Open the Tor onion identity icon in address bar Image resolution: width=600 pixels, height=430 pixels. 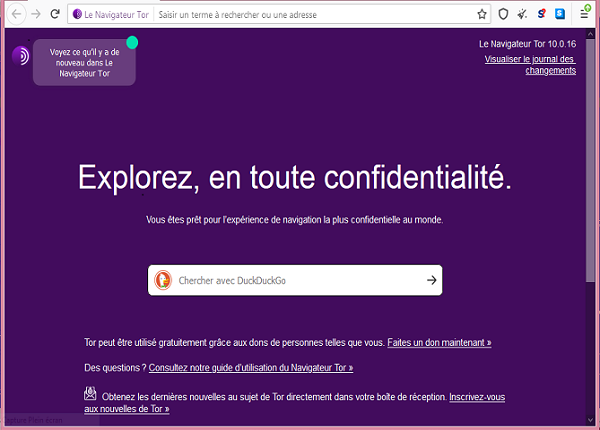click(x=77, y=14)
